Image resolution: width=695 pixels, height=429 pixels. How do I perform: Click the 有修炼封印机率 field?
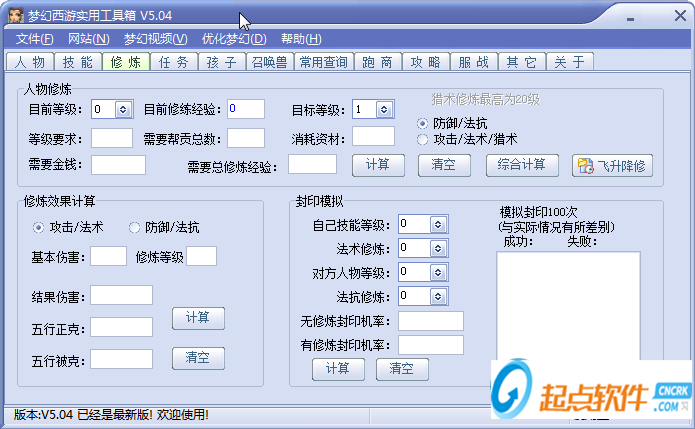(x=431, y=345)
